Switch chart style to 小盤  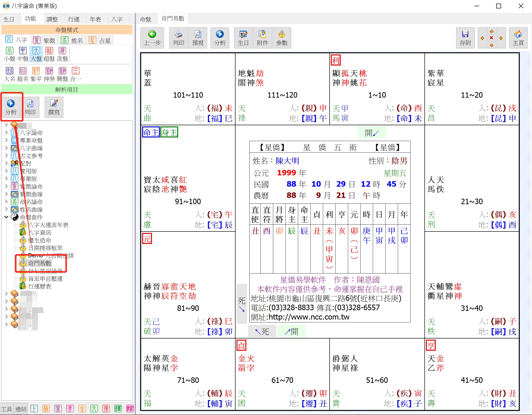(10, 54)
